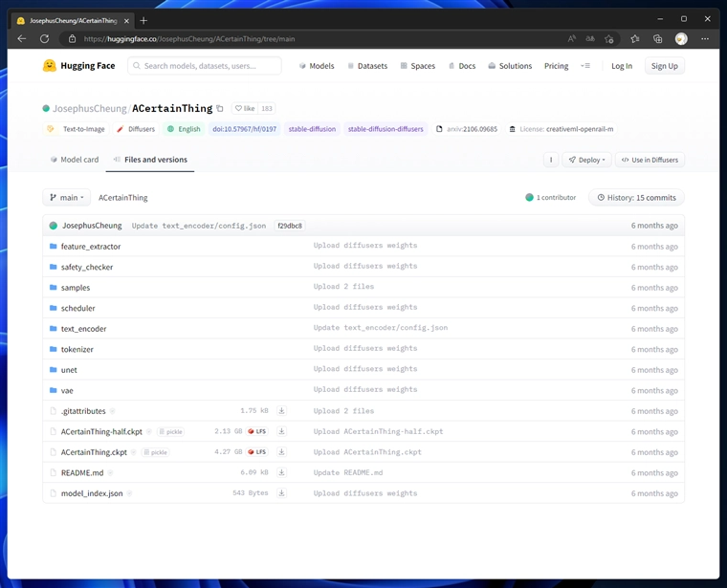Open the feature_extractor folder
The width and height of the screenshot is (727, 588).
point(91,247)
